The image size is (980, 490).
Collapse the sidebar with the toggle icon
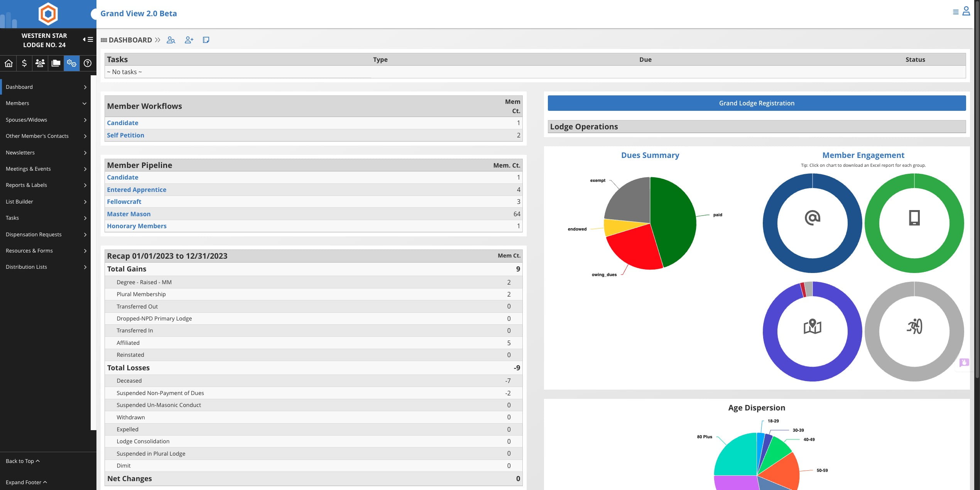click(88, 39)
